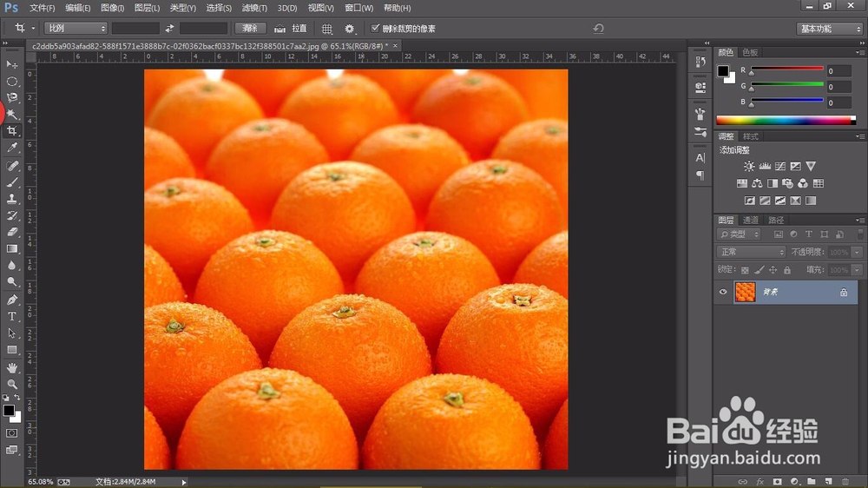This screenshot has width=868, height=488.
Task: Switch to the 路径 tab
Action: click(x=776, y=220)
